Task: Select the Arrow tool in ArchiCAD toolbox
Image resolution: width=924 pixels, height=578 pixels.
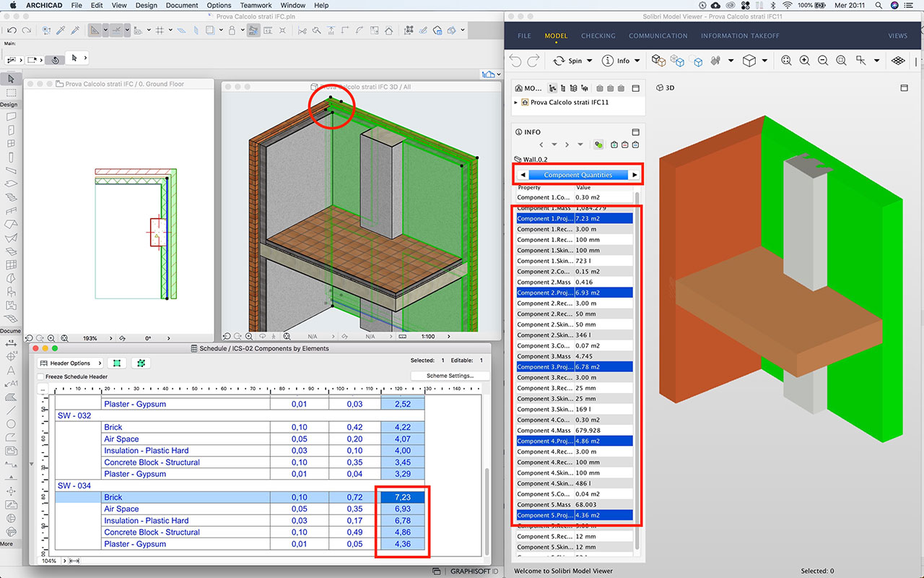Action: 9,79
